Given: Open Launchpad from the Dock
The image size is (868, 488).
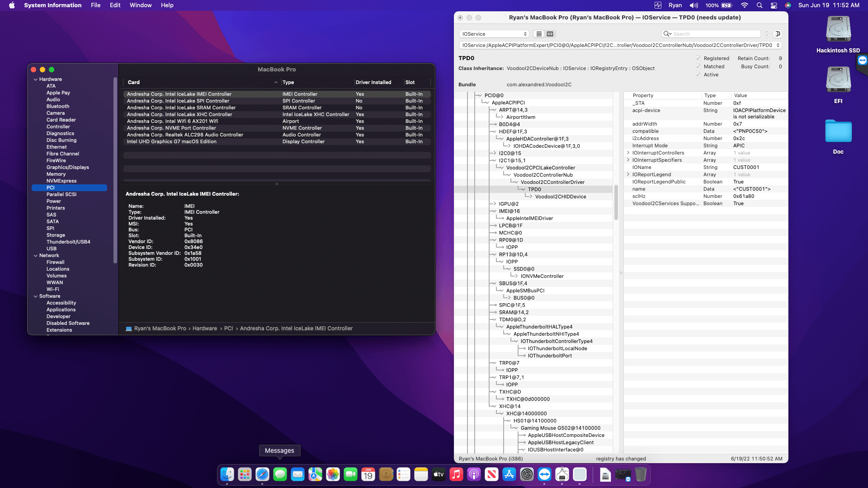Looking at the screenshot, I should [245, 474].
